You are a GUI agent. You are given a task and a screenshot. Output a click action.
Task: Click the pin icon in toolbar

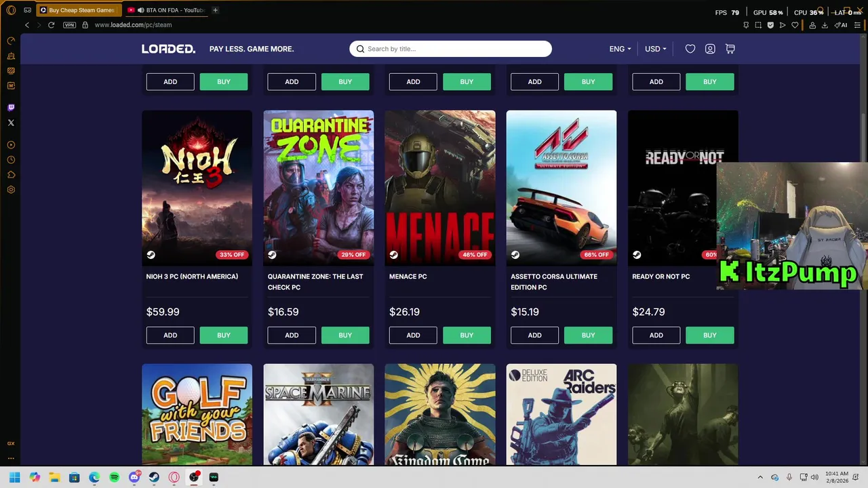coord(746,25)
